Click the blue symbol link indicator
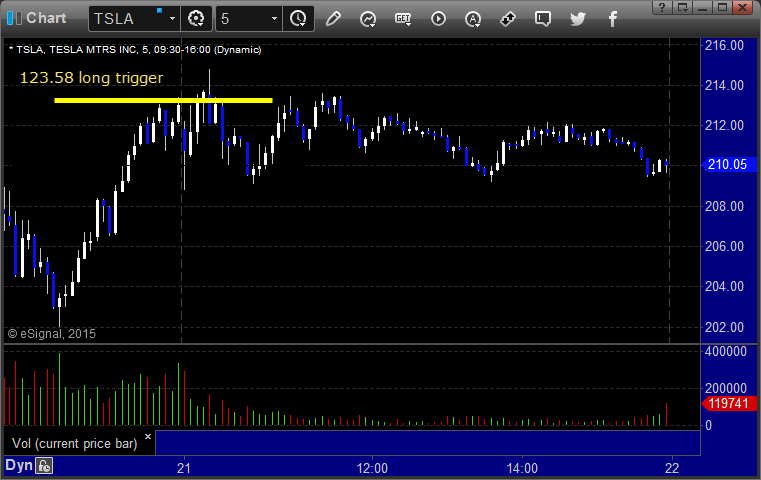This screenshot has height=480, width=761. coord(159,11)
